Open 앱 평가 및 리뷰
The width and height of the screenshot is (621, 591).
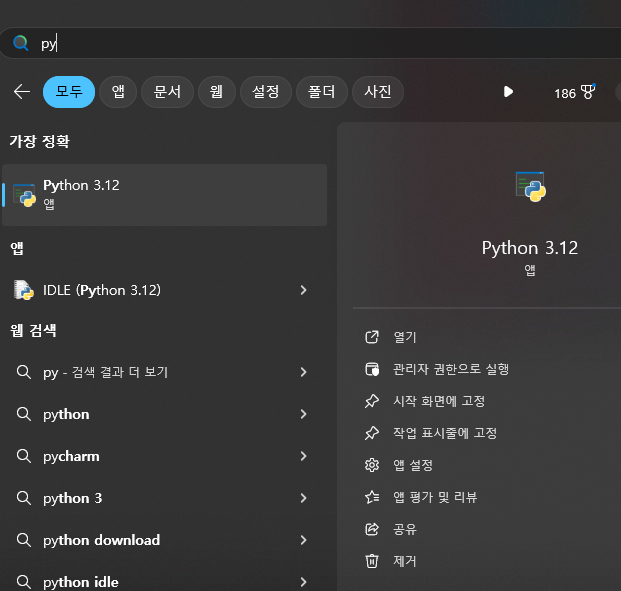tap(435, 497)
